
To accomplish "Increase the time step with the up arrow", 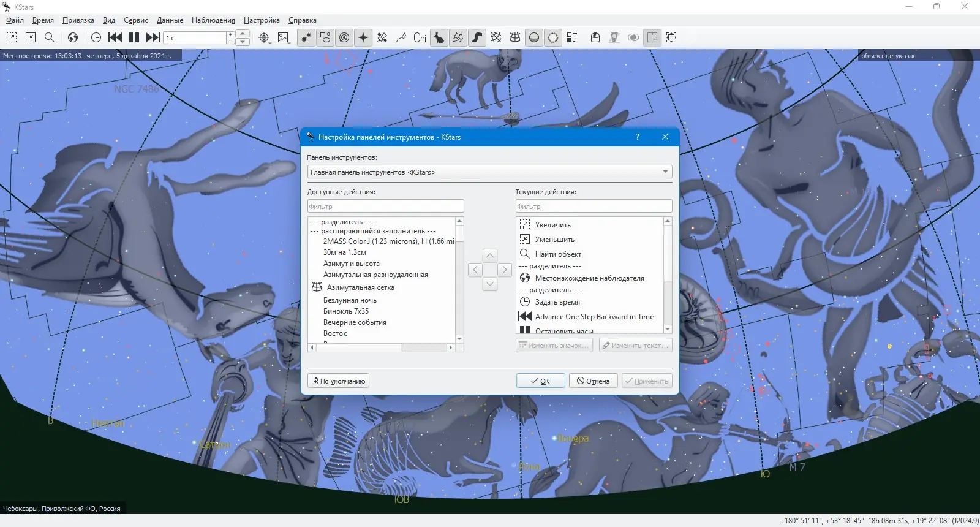I will (243, 34).
